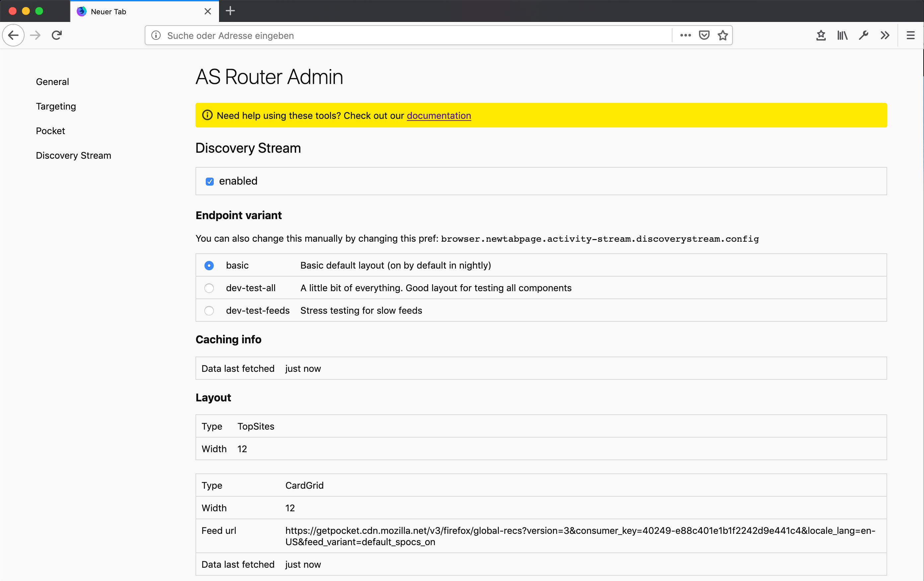Reload the current page
The width and height of the screenshot is (924, 581).
(57, 35)
